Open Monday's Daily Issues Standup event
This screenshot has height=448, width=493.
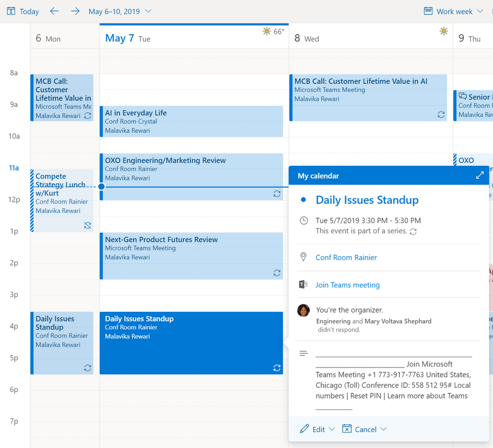click(x=62, y=343)
